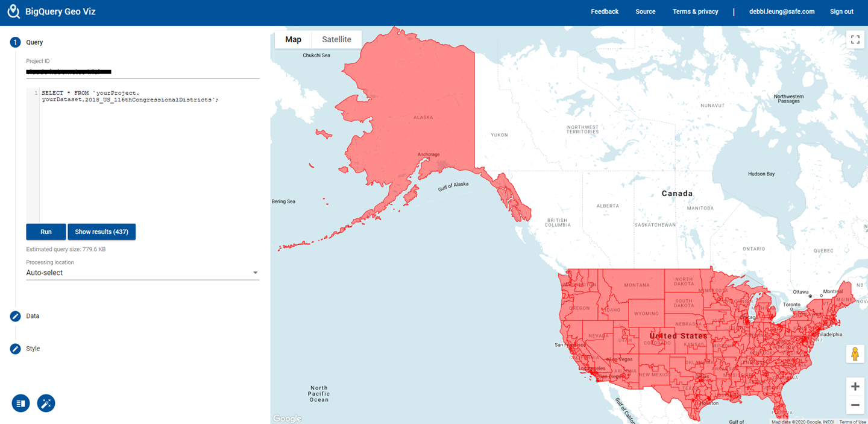Click the Style step pencil icon

(x=15, y=349)
